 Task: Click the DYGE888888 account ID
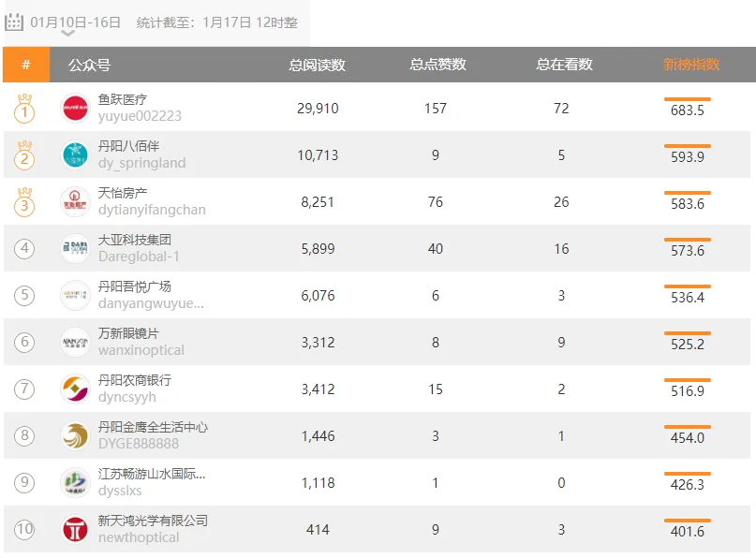(x=139, y=444)
